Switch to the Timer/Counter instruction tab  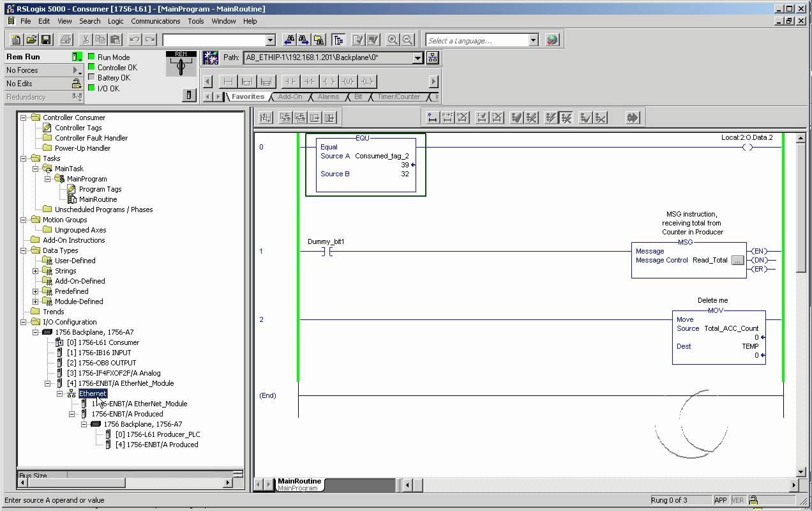pos(398,97)
